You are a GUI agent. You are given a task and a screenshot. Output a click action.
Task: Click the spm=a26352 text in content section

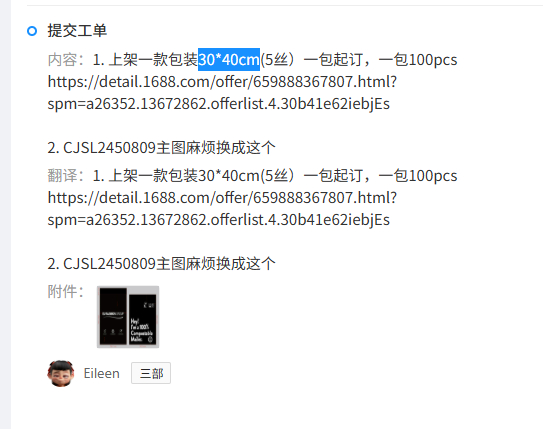pyautogui.click(x=219, y=104)
